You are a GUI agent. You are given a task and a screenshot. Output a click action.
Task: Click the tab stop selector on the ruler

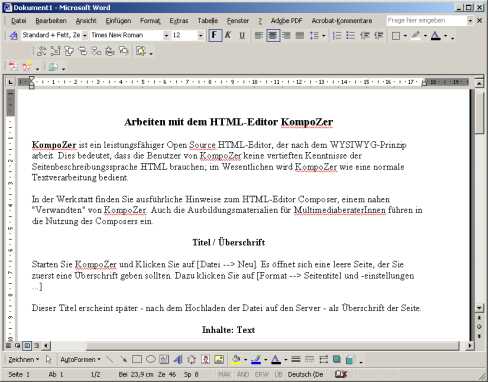[11, 82]
